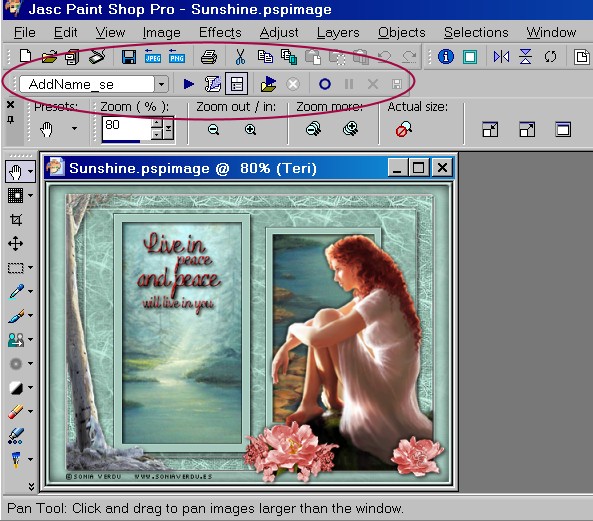
Task: Click the Run script from file icon
Action: point(269,84)
